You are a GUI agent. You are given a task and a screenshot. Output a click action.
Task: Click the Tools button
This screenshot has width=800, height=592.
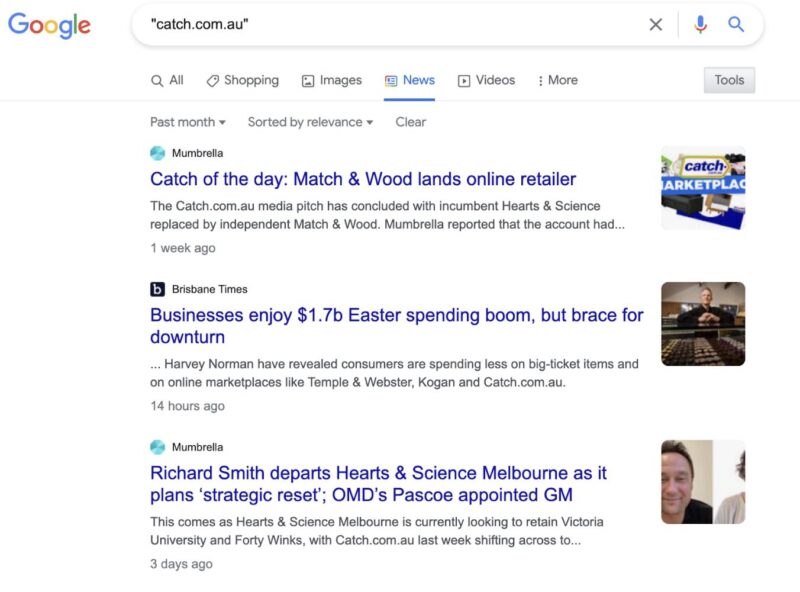click(x=729, y=80)
